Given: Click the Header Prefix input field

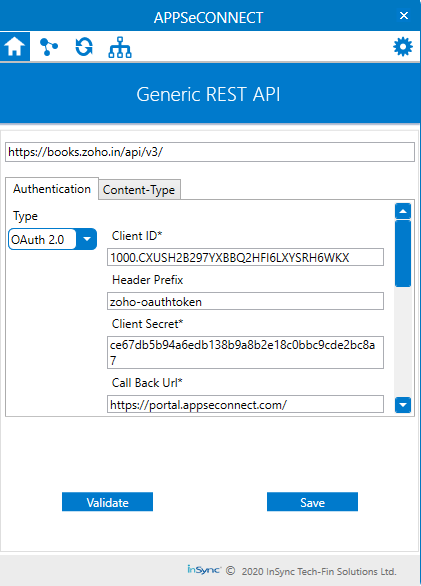Looking at the screenshot, I should click(x=245, y=301).
